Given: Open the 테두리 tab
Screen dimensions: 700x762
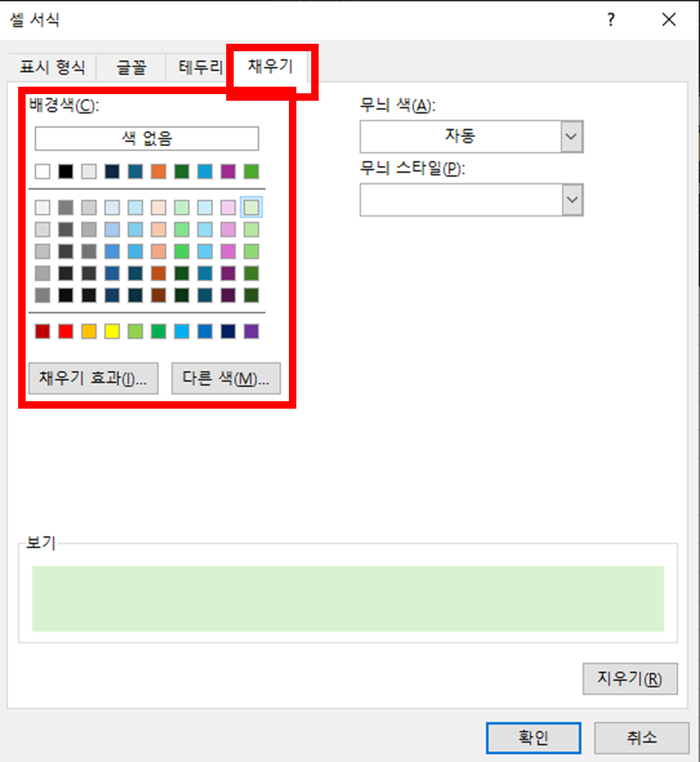Looking at the screenshot, I should [x=196, y=67].
